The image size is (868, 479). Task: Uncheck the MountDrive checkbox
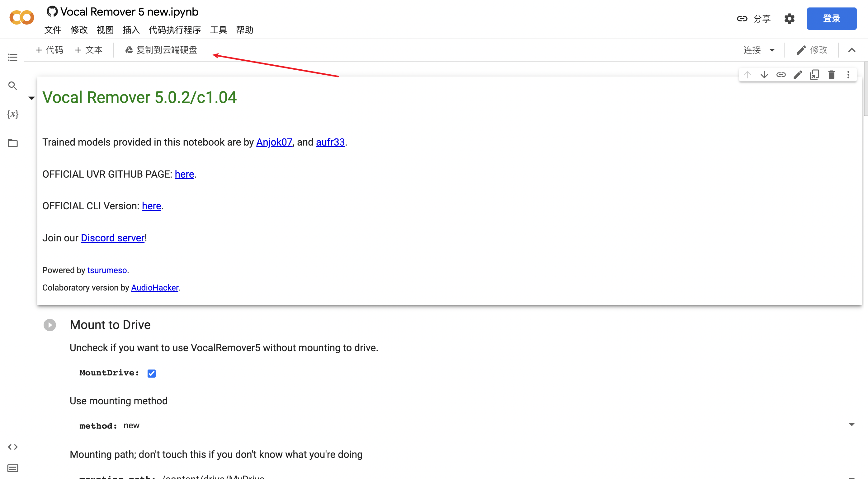point(152,373)
